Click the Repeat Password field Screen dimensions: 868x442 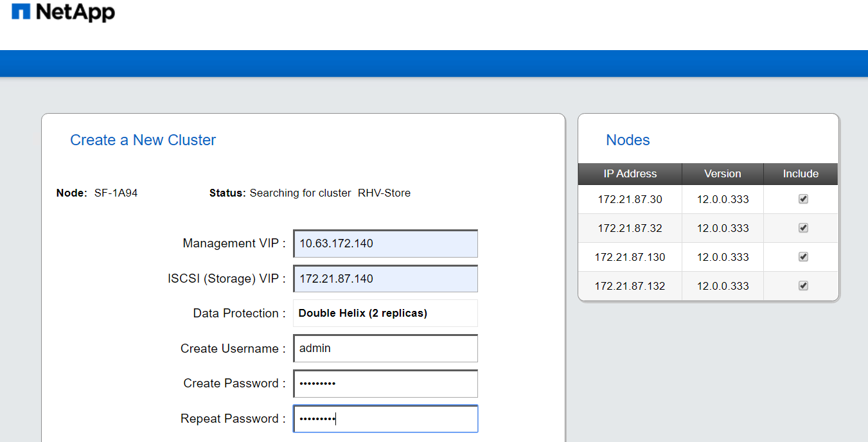click(x=385, y=419)
